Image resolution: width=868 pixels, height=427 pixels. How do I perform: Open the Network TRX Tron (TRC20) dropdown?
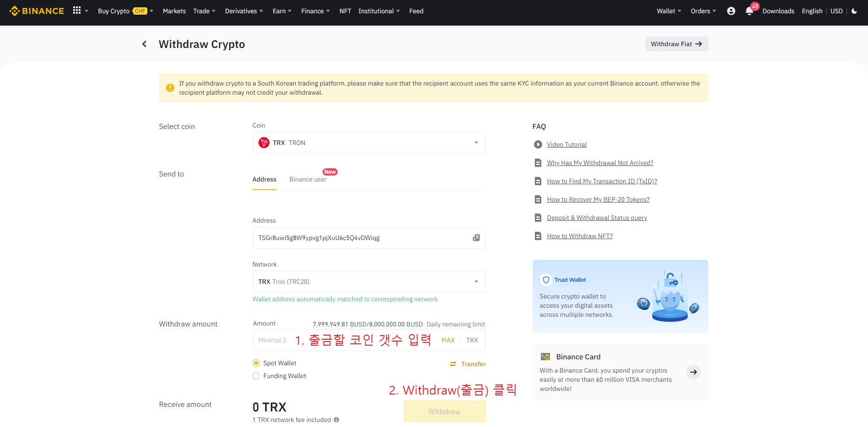pyautogui.click(x=369, y=282)
